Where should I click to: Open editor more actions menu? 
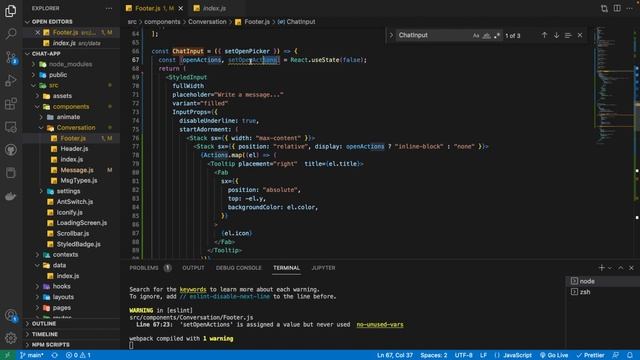629,8
